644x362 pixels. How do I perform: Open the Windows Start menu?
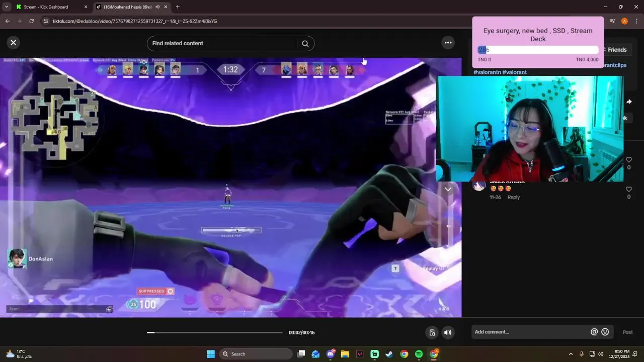point(211,354)
